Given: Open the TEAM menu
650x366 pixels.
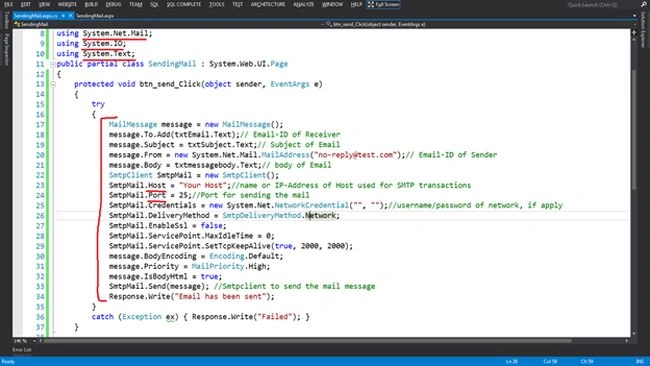Looking at the screenshot, I should (x=136, y=4).
